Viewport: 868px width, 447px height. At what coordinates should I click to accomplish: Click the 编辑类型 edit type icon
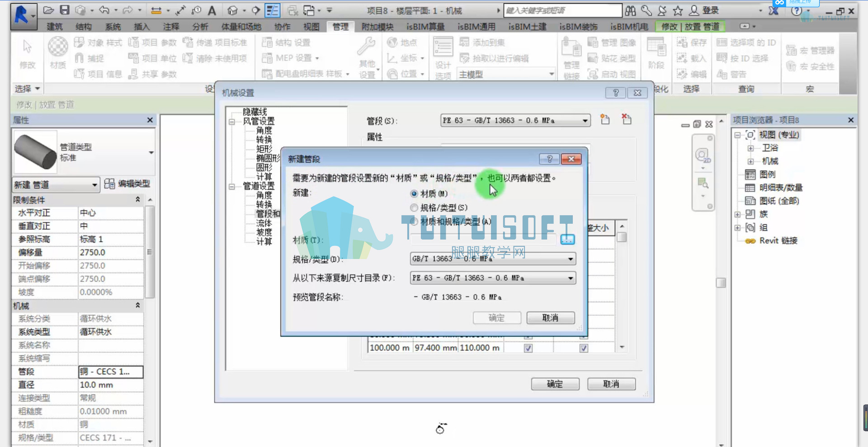(109, 184)
